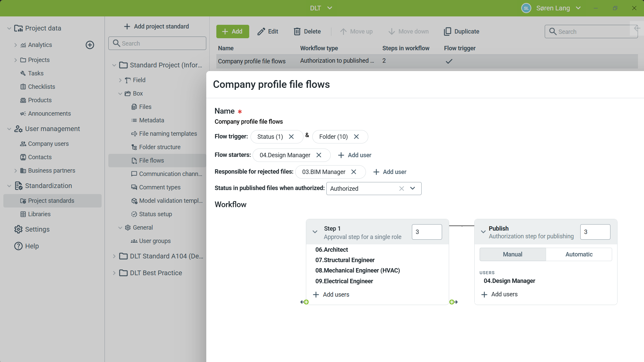Select File naming templates item

tap(168, 134)
